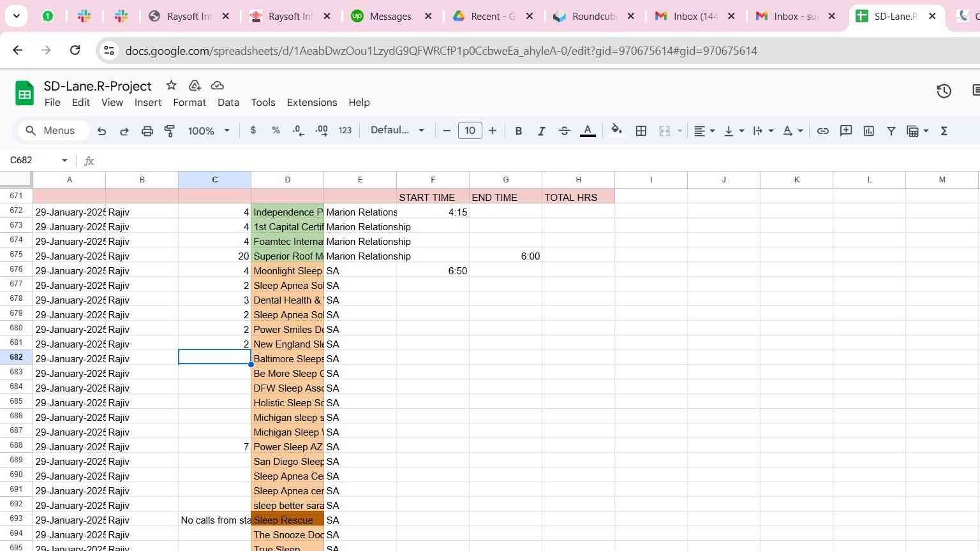Expand merge cells options arrow
Screen dimensions: 980x551
click(679, 131)
